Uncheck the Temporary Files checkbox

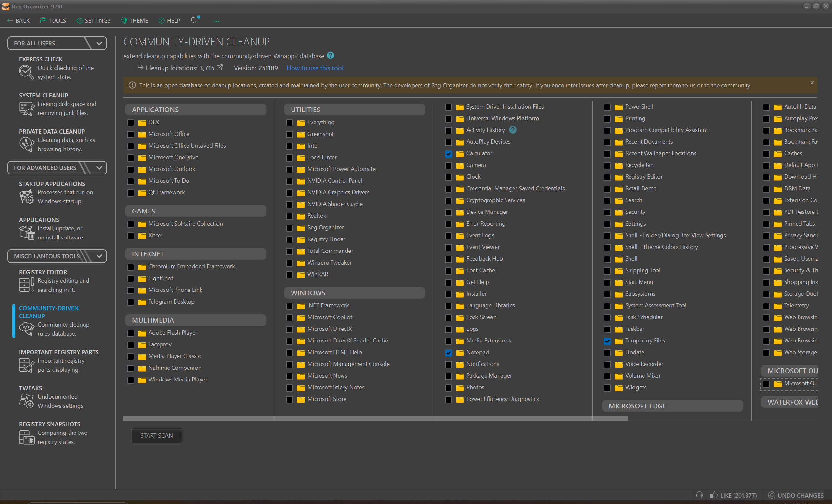tap(607, 341)
